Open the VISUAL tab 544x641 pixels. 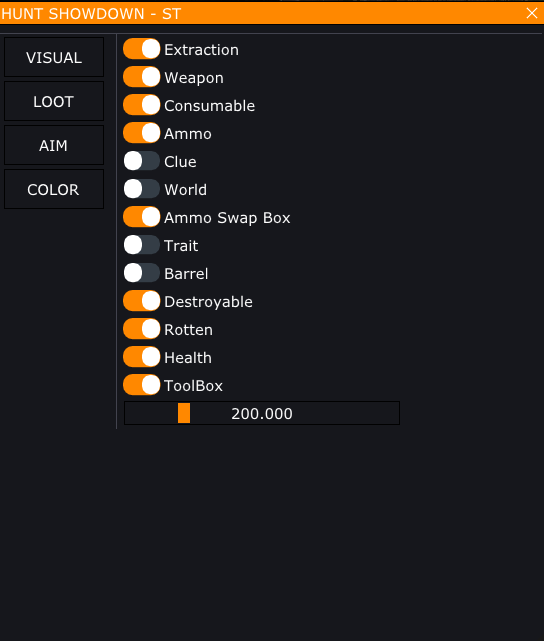pos(54,57)
